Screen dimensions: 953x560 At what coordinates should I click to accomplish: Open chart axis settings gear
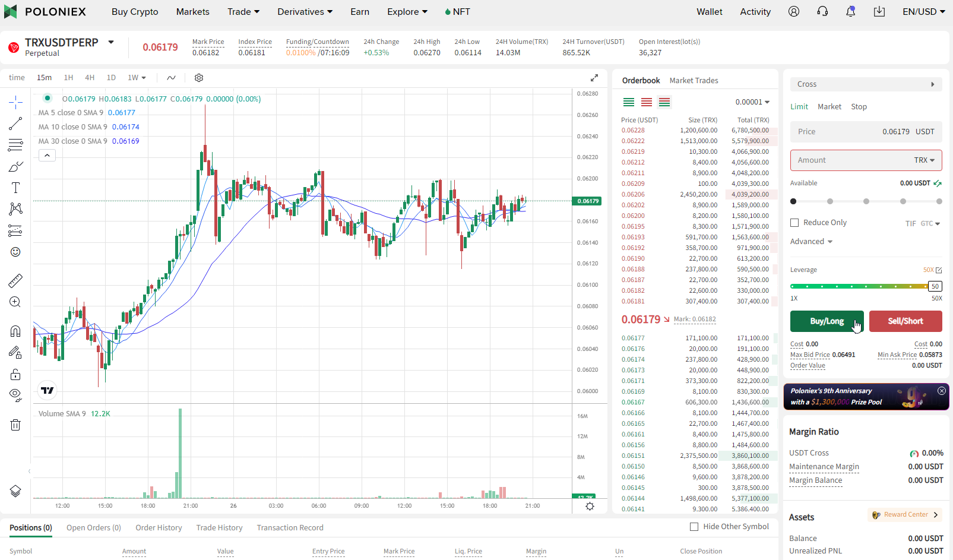(590, 506)
